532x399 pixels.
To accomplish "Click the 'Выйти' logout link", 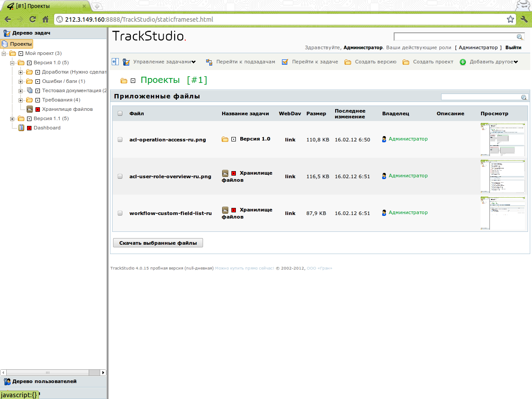I will coord(513,47).
